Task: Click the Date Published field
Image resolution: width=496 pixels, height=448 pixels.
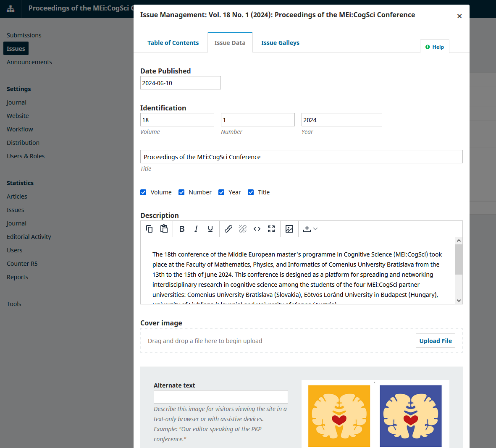Action: pos(180,83)
